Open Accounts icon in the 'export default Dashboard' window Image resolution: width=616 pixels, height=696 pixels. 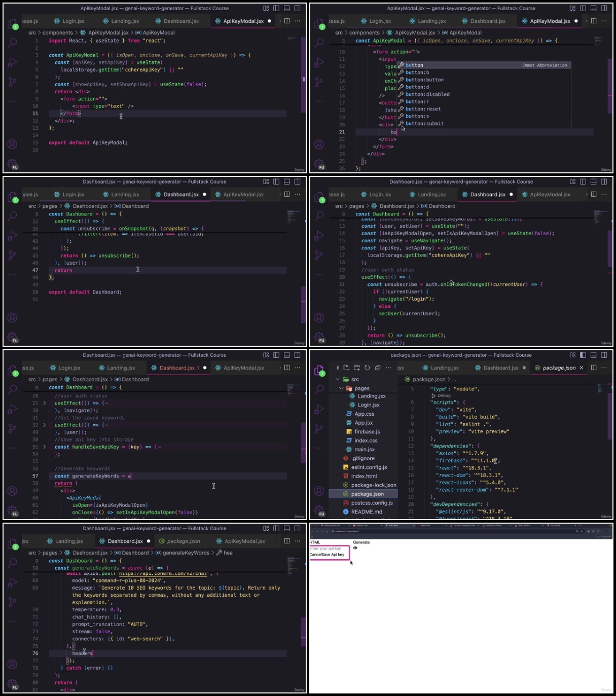[13, 318]
